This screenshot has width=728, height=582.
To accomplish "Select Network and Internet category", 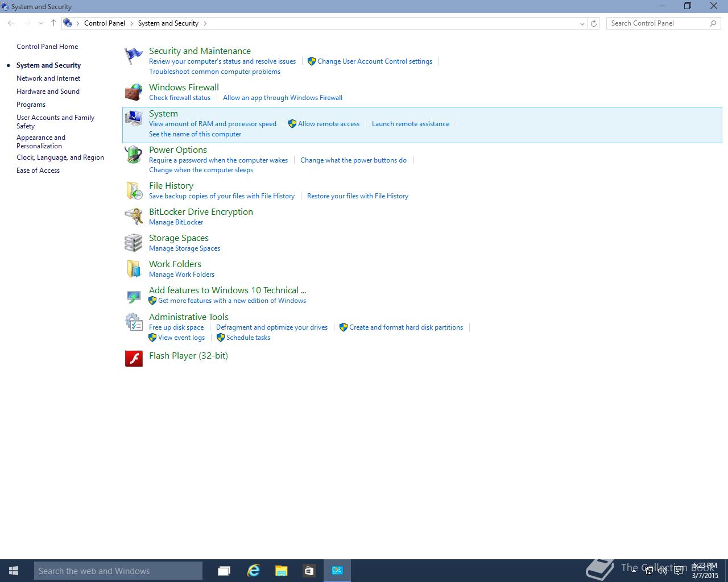I will click(48, 78).
